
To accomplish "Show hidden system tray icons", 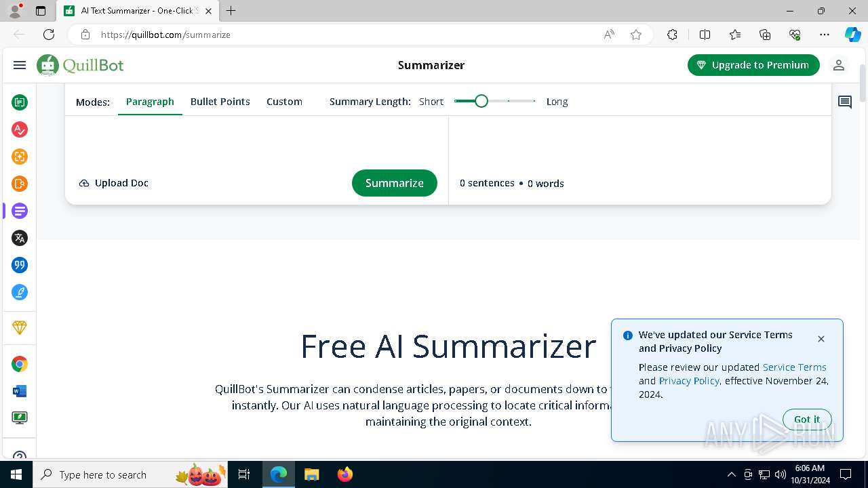I will click(x=731, y=474).
